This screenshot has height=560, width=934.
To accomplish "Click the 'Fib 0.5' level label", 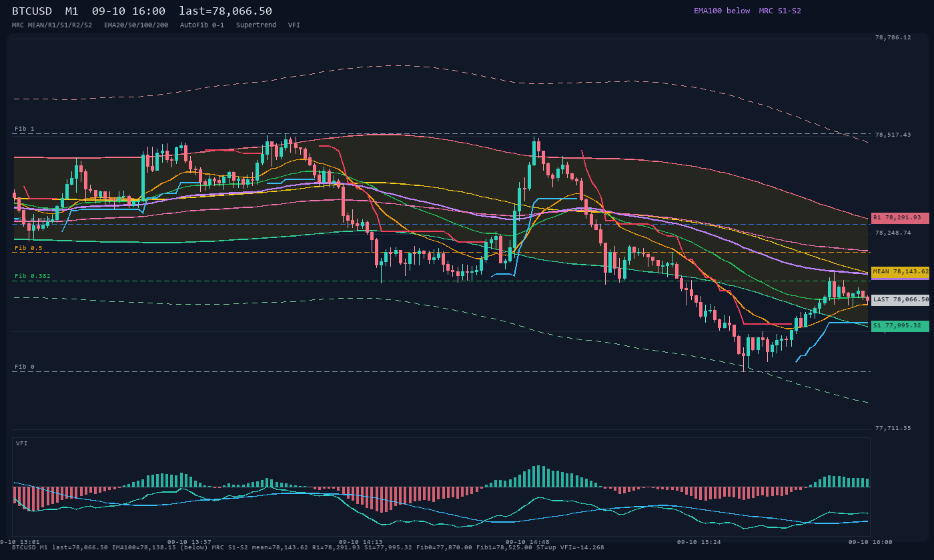I will tap(29, 248).
